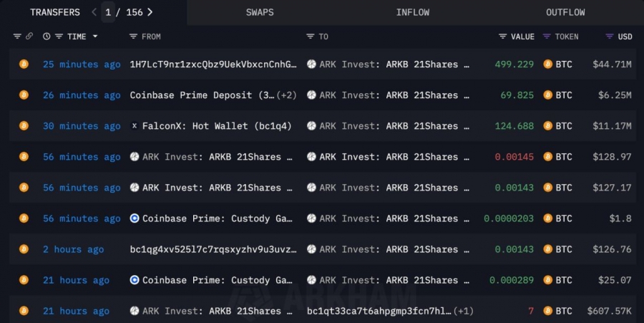Open the FROM column filter

tap(133, 37)
